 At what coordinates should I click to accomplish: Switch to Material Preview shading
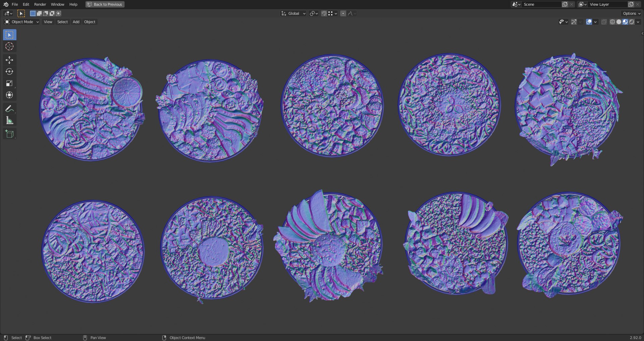click(x=625, y=22)
